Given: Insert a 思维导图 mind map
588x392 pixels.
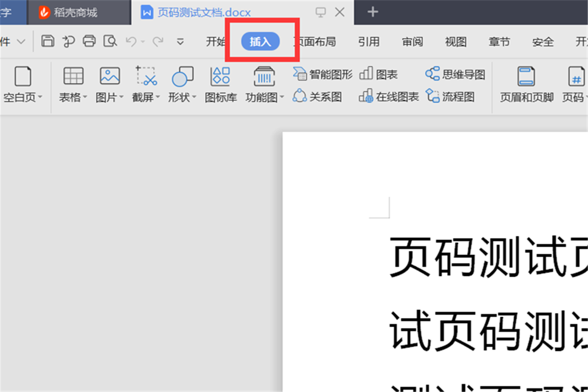Looking at the screenshot, I should coord(456,74).
